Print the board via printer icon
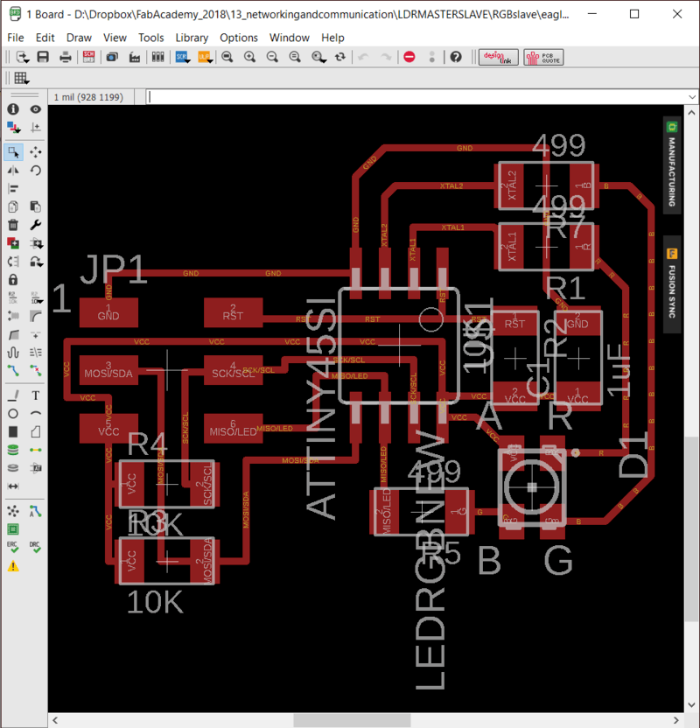Screen dimensions: 700x728 [66, 57]
